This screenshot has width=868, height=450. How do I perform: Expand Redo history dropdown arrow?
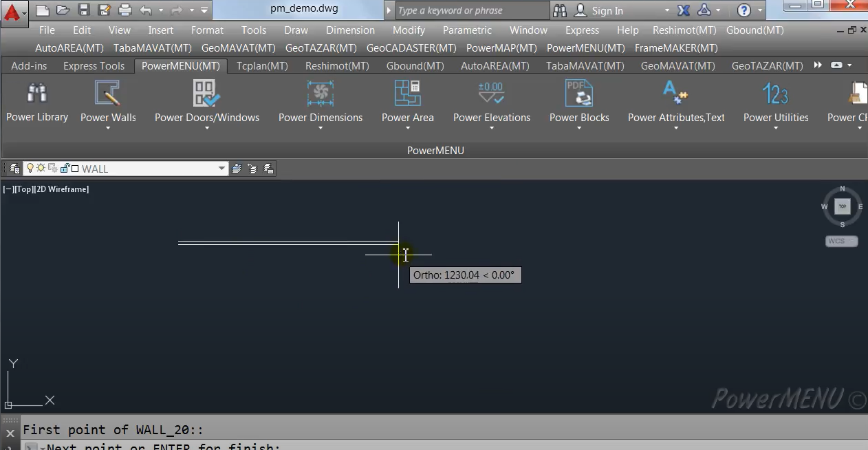pyautogui.click(x=192, y=10)
